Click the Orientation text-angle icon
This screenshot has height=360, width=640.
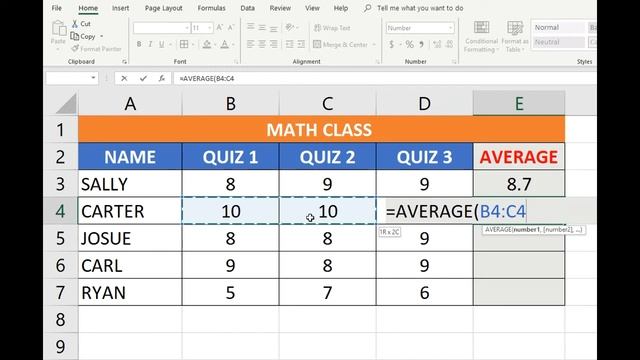(289, 27)
